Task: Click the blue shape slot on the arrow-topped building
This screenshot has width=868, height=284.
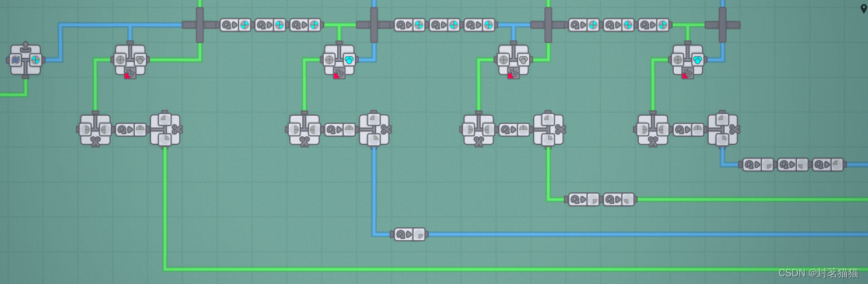Action: tap(16, 60)
